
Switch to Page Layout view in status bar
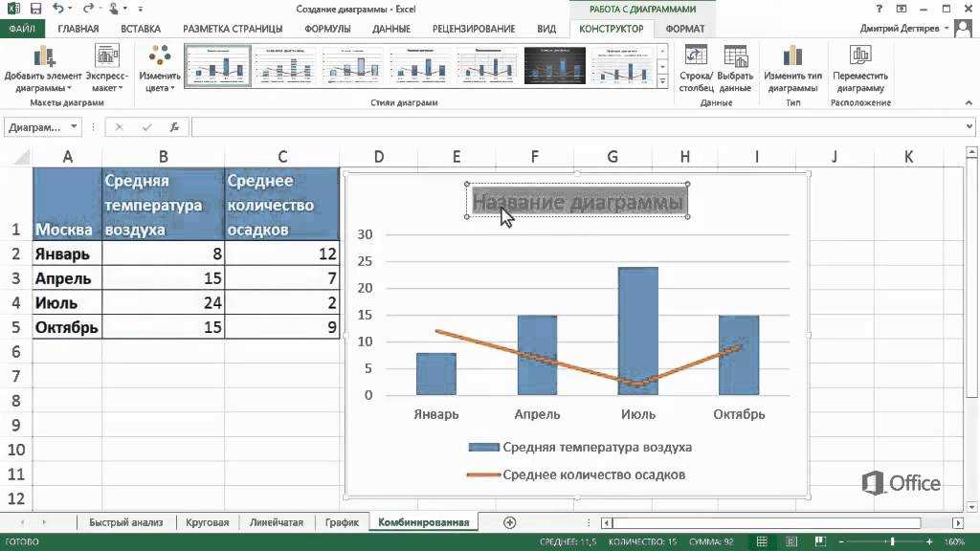(791, 541)
